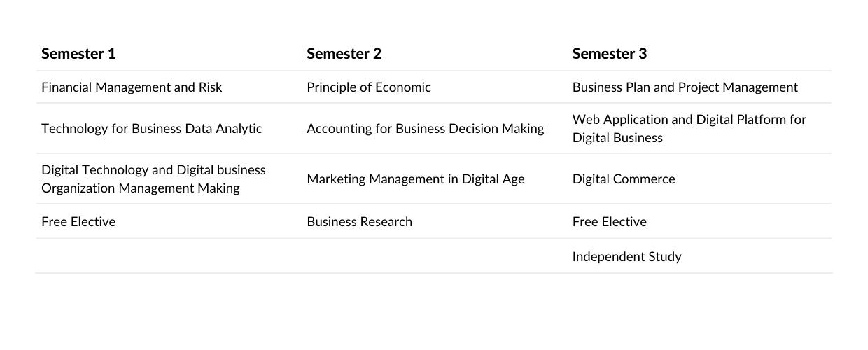Click empty last-row cell under Semester 2
Viewport: 868px width, 350px height.
click(434, 256)
